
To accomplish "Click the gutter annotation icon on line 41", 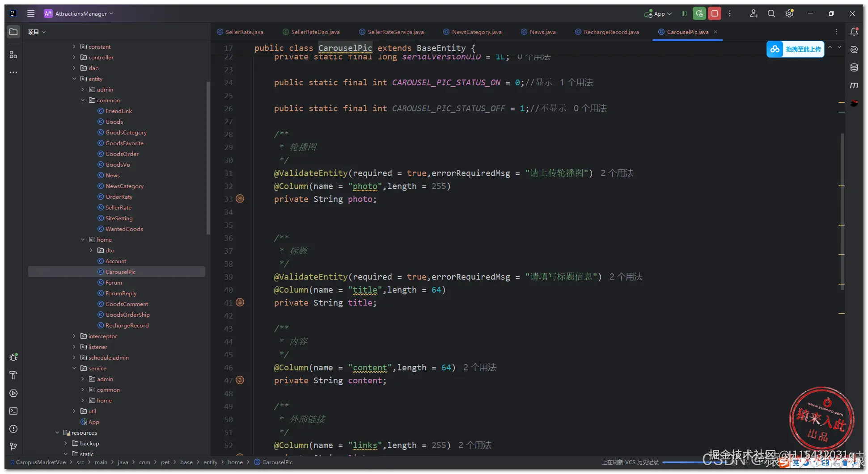I will 240,302.
